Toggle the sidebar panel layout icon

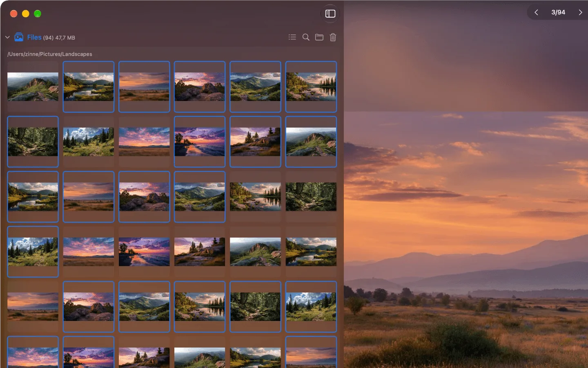click(330, 13)
